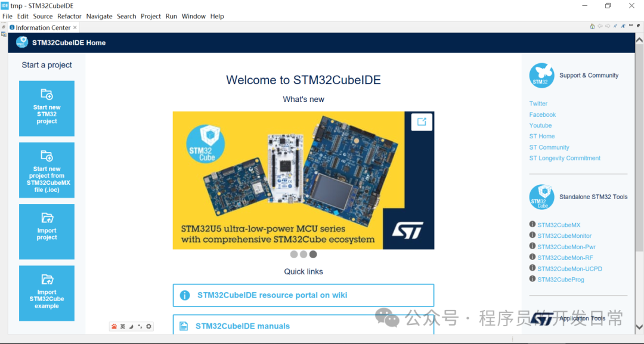
Task: Click the info icon beside STM32CubeMonitor
Action: click(532, 235)
